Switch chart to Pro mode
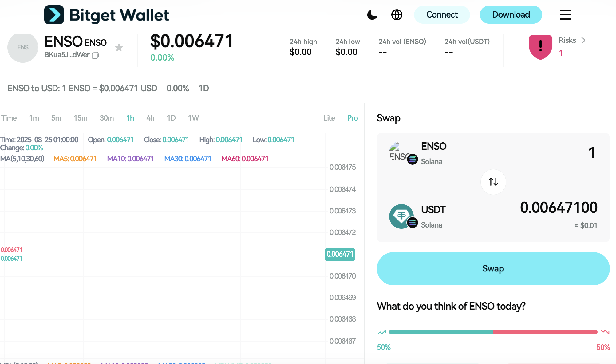Image resolution: width=616 pixels, height=364 pixels. point(352,118)
